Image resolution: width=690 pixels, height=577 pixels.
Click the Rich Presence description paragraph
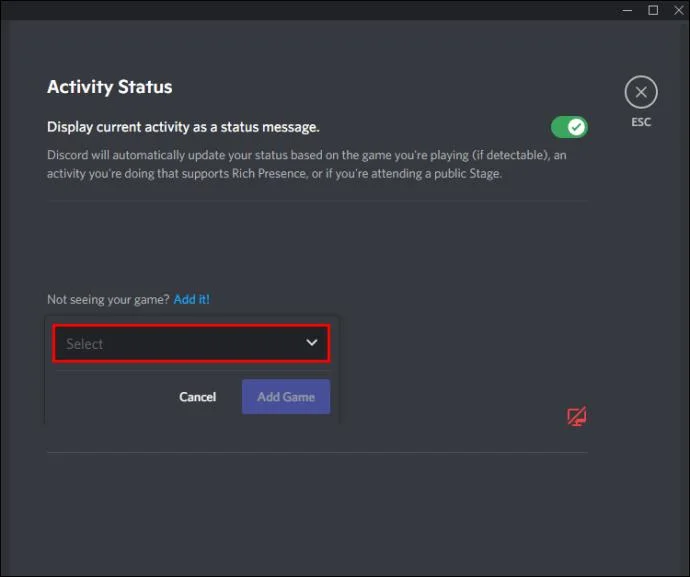307,164
